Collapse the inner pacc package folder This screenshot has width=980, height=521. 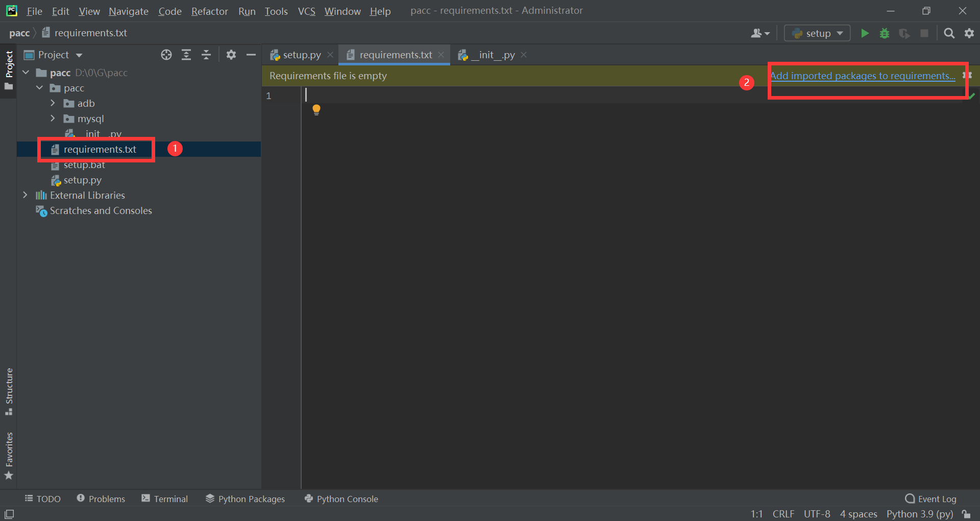pos(39,88)
